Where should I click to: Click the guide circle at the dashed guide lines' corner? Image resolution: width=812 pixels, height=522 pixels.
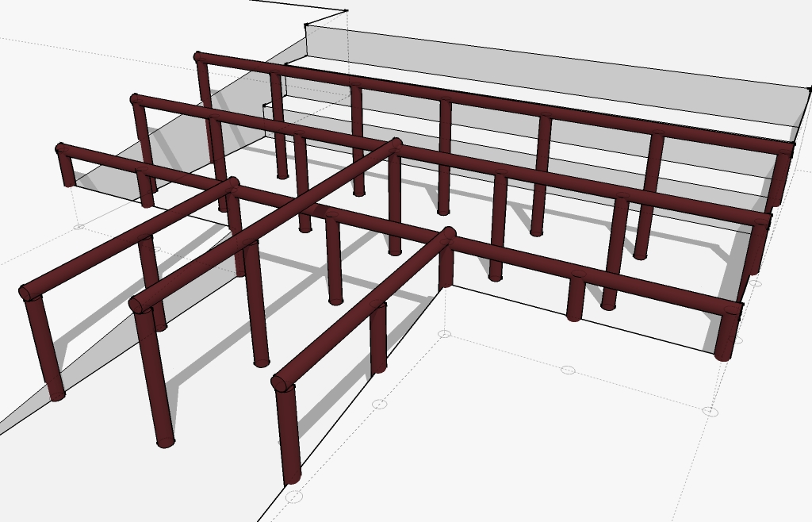(445, 334)
